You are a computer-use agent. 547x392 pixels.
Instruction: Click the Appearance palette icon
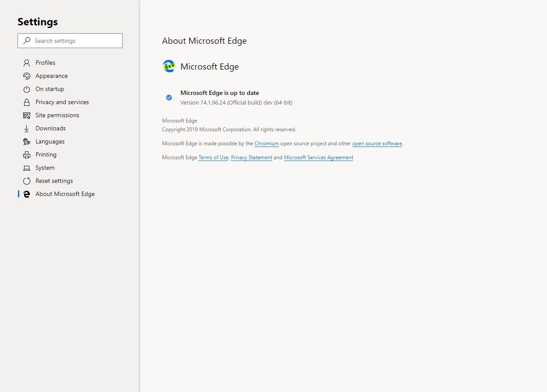point(27,76)
